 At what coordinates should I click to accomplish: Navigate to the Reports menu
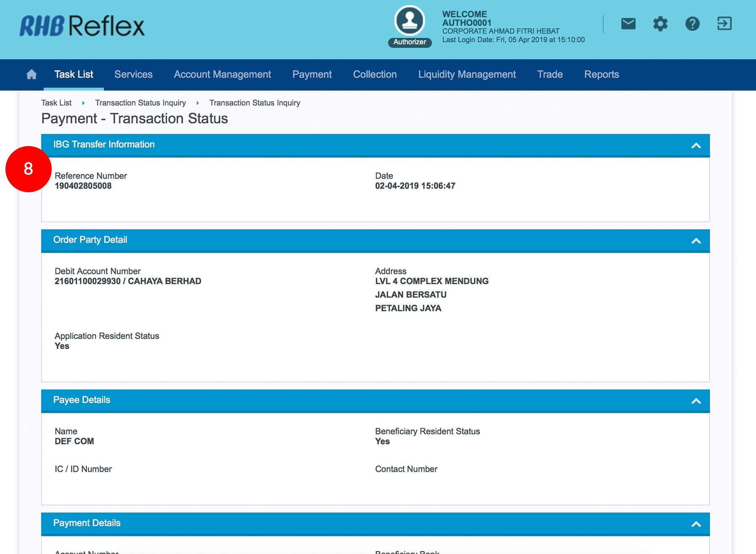click(x=601, y=75)
